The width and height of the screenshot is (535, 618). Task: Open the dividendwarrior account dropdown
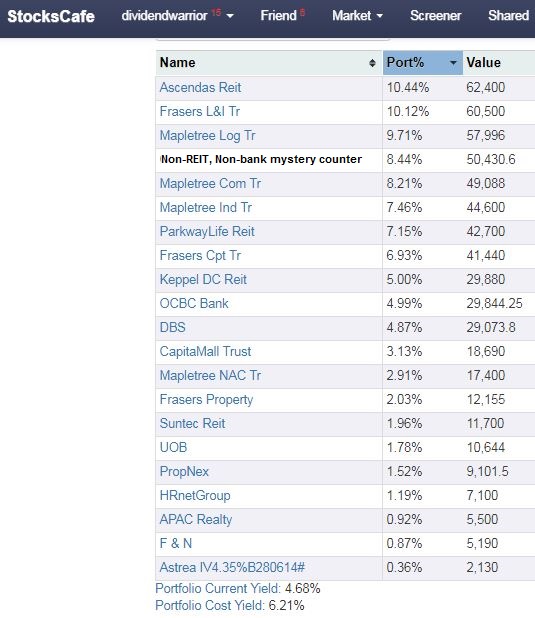click(x=177, y=16)
